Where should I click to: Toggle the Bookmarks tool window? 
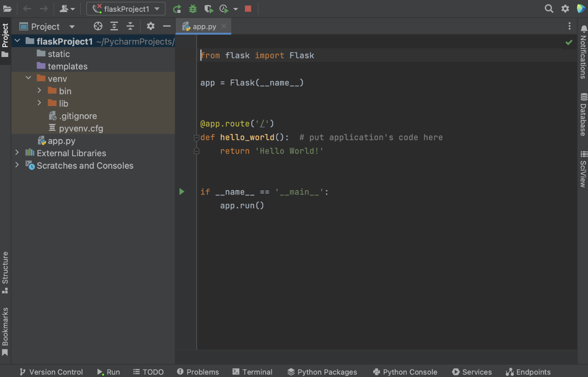[5, 331]
